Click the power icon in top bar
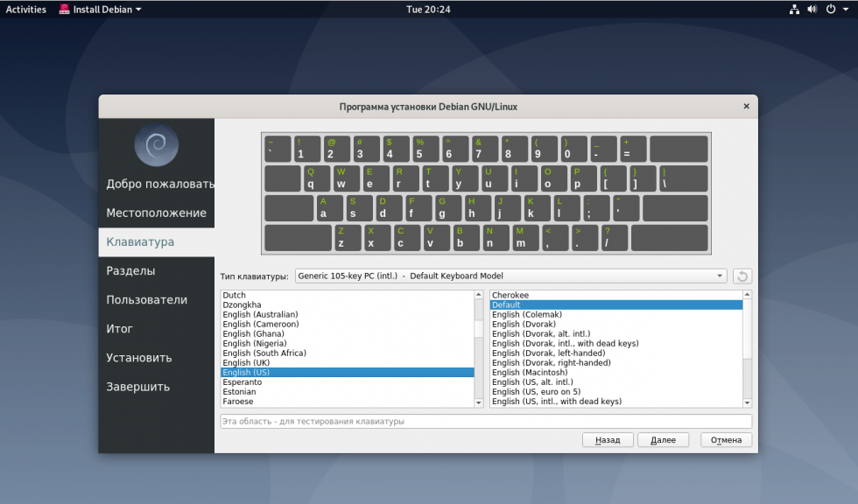This screenshot has width=858, height=504. (829, 10)
